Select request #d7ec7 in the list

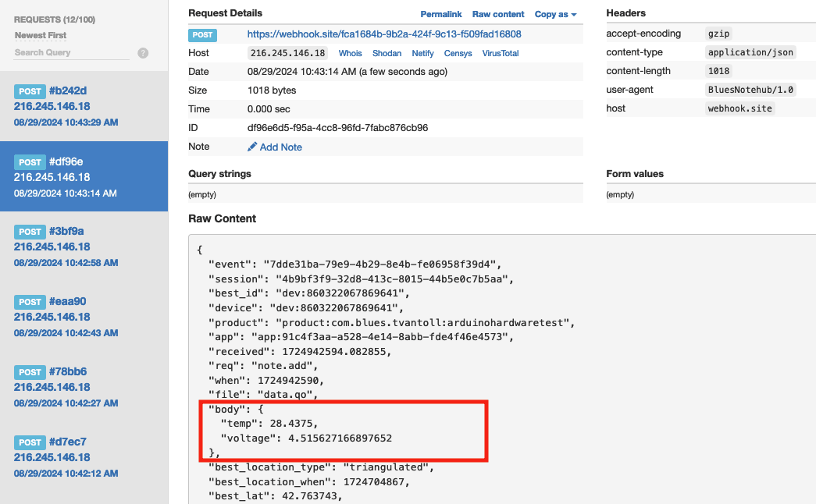[x=84, y=457]
